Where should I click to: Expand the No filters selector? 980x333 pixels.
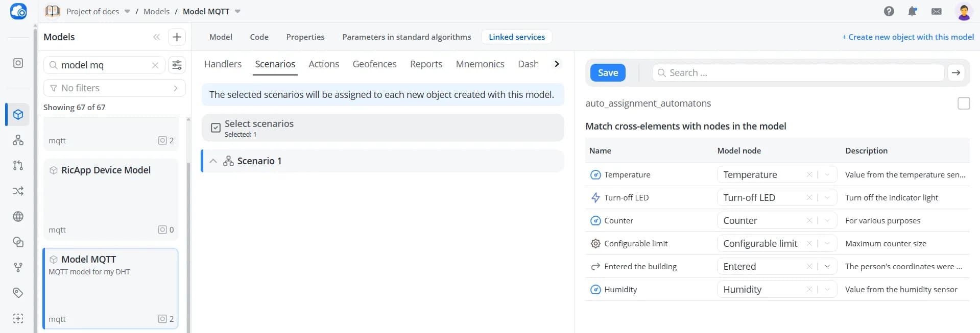click(x=114, y=88)
